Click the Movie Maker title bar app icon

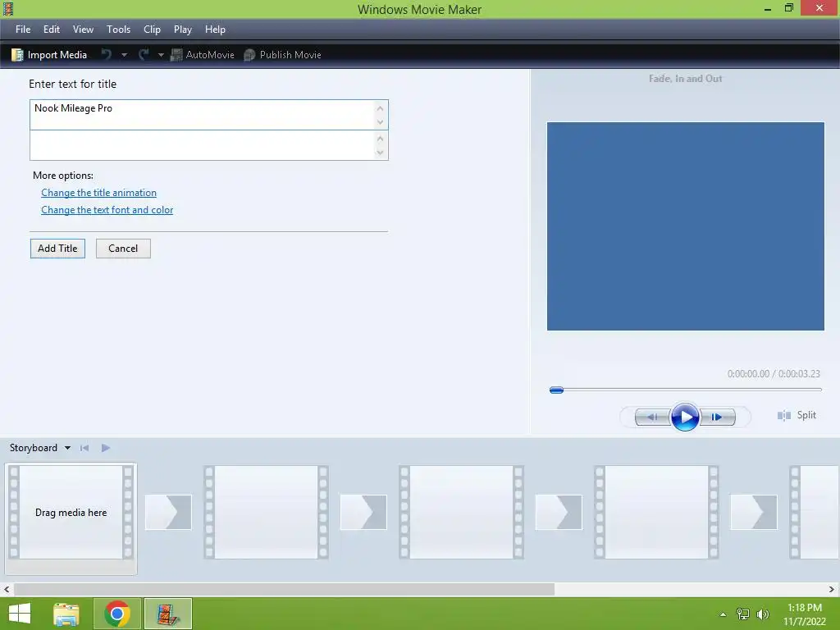8,9
